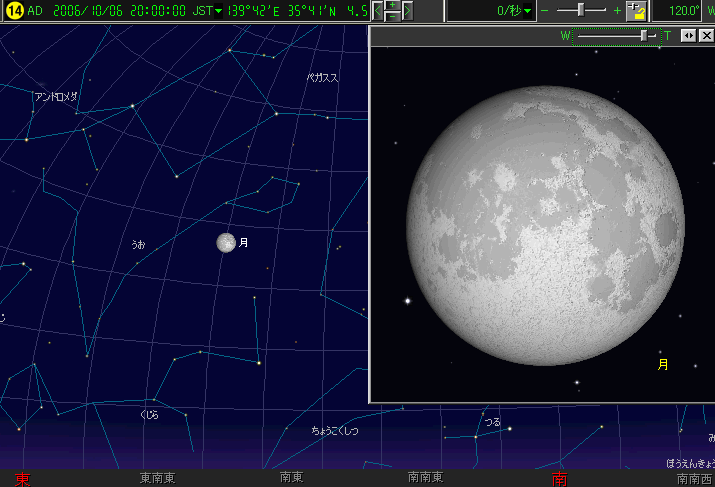Viewport: 715px width, 487px height.
Task: Click the plus time step button
Action: [x=392, y=5]
